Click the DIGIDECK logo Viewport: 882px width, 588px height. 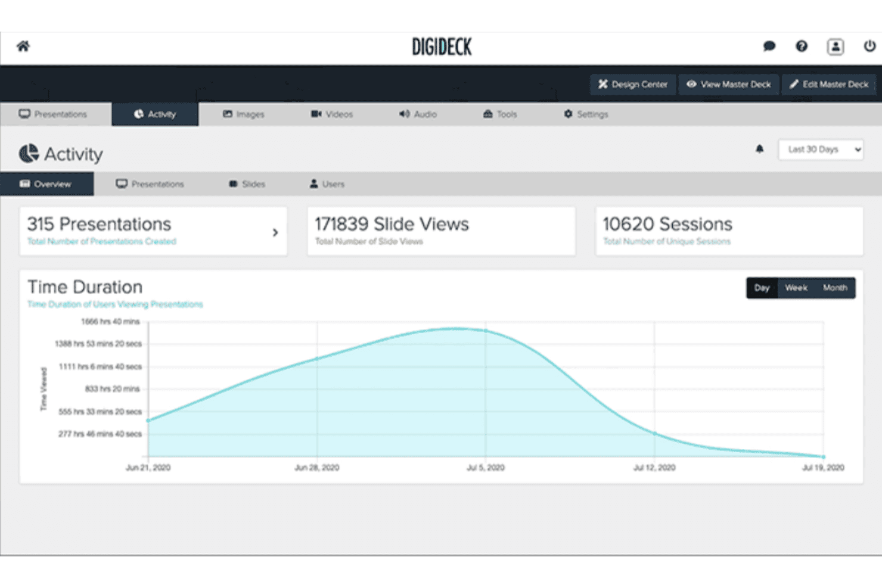[442, 47]
